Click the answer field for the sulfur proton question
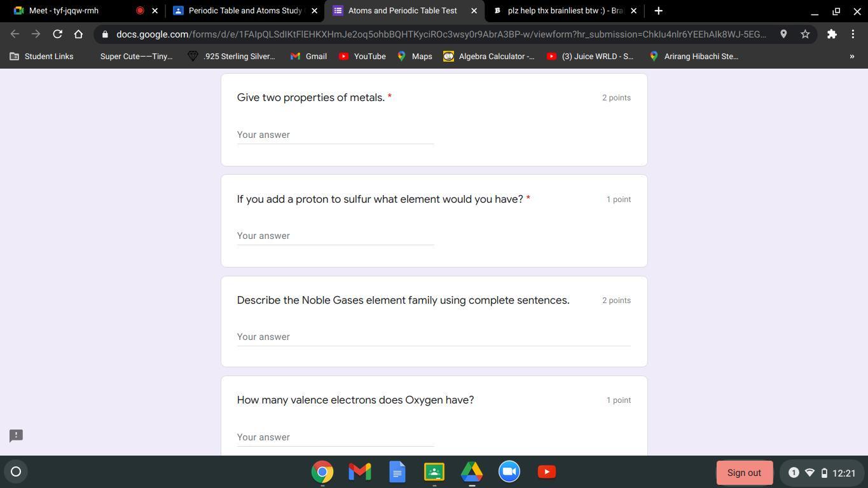Screen dimensions: 868x488 335,236
